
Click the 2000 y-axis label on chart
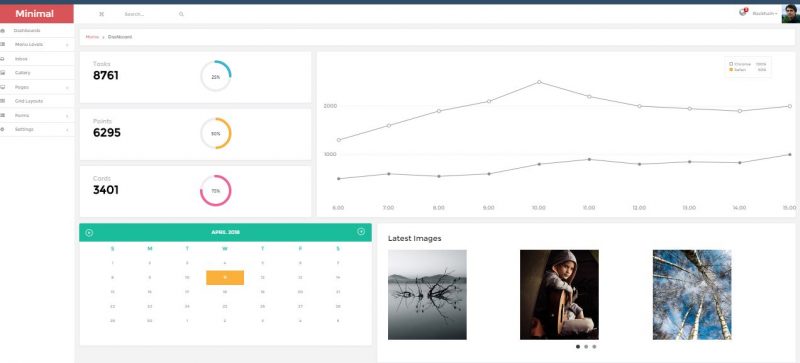click(330, 106)
